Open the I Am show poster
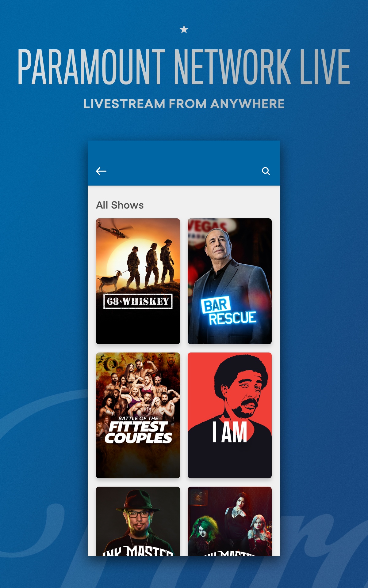368x588 pixels. click(x=230, y=415)
